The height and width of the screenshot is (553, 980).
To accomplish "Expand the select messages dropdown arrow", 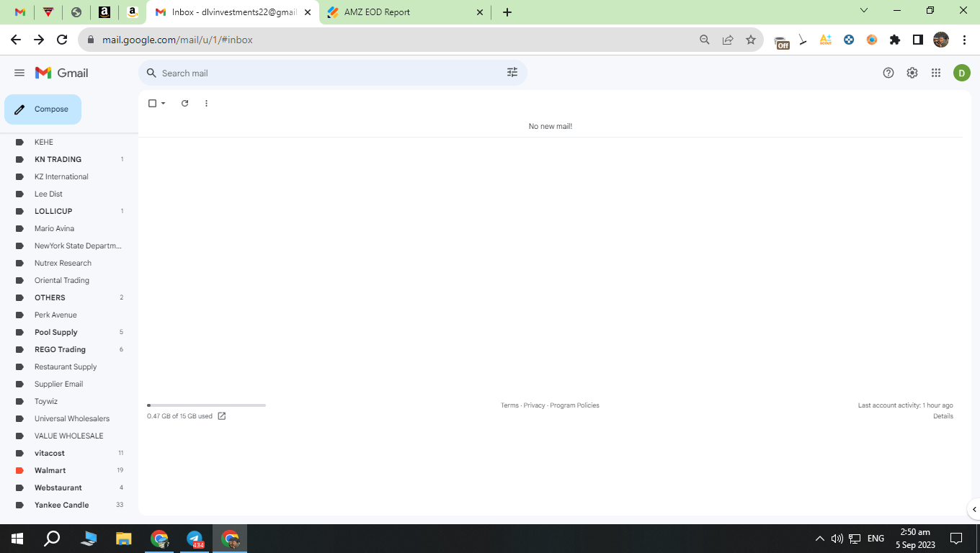I will (x=164, y=104).
